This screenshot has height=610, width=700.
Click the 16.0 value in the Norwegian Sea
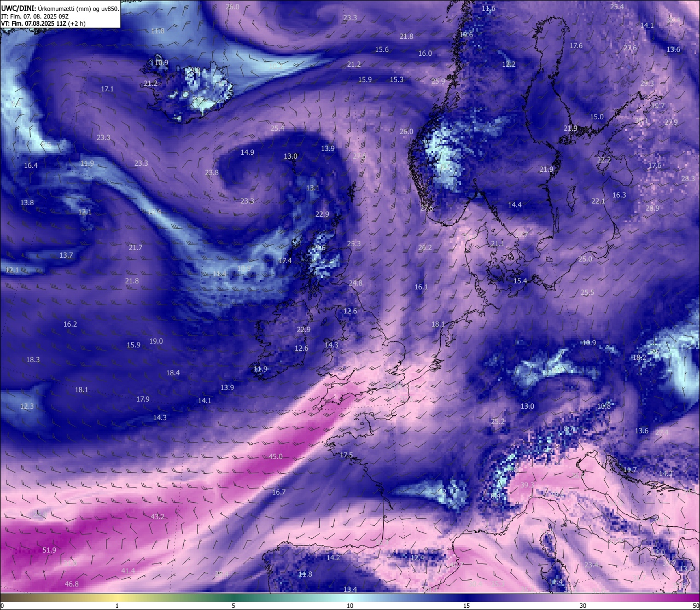point(425,54)
